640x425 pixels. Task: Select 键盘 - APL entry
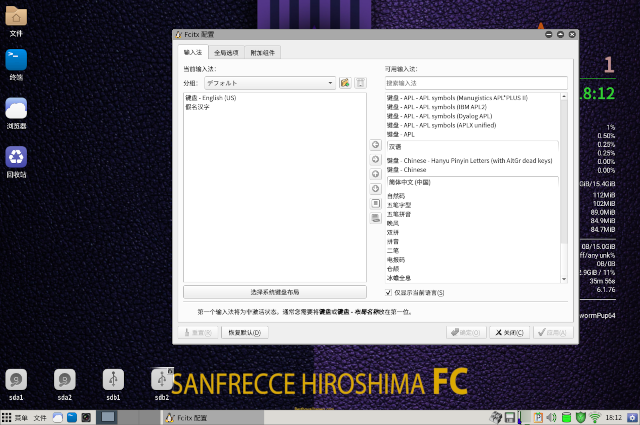(x=473, y=134)
